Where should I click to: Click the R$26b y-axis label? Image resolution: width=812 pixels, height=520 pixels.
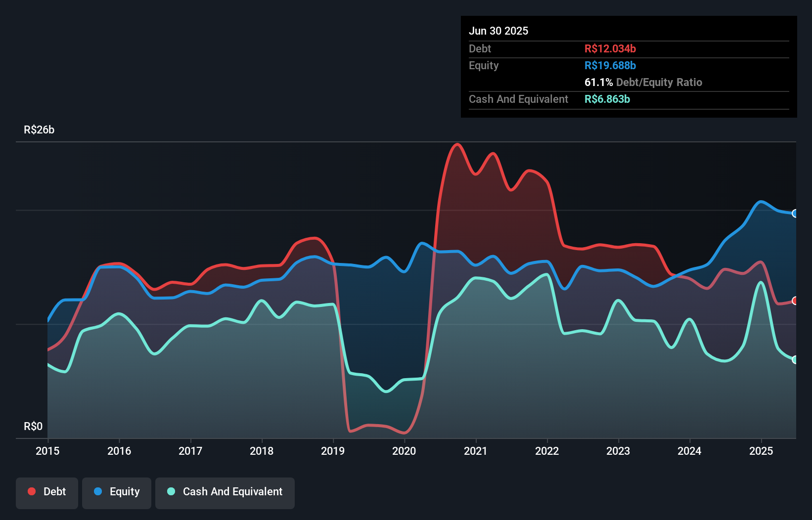(x=39, y=130)
